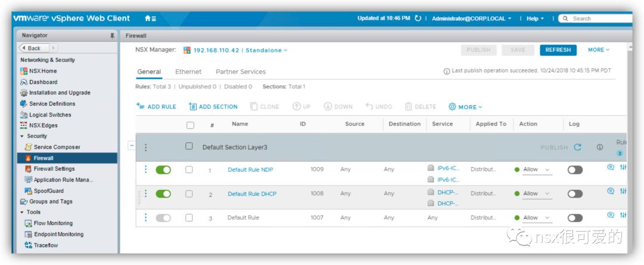Open NSX Edges
The image size is (644, 265).
[x=39, y=125]
